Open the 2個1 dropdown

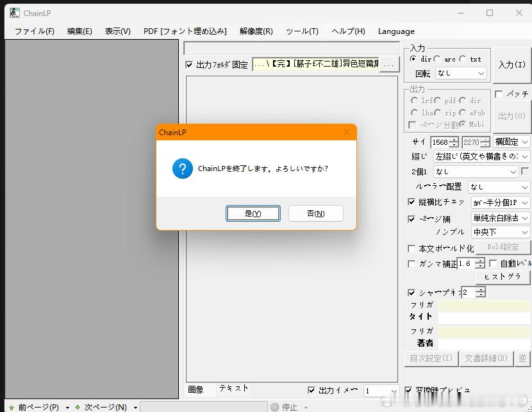point(476,172)
